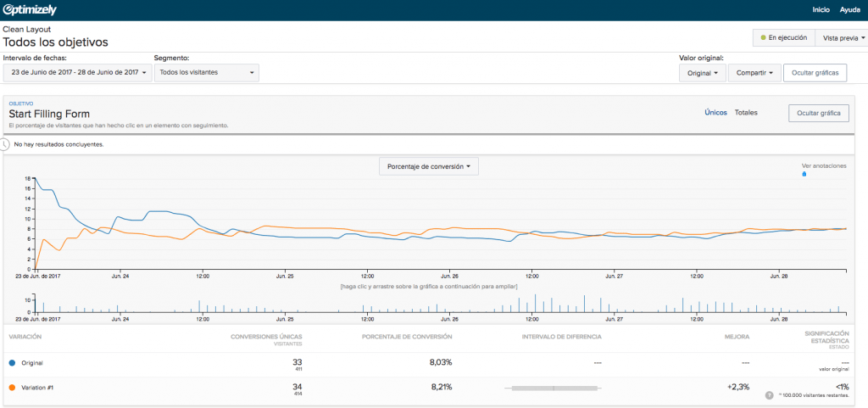This screenshot has width=868, height=408.
Task: Click the difference interval bar for Variation #1
Action: [x=554, y=388]
